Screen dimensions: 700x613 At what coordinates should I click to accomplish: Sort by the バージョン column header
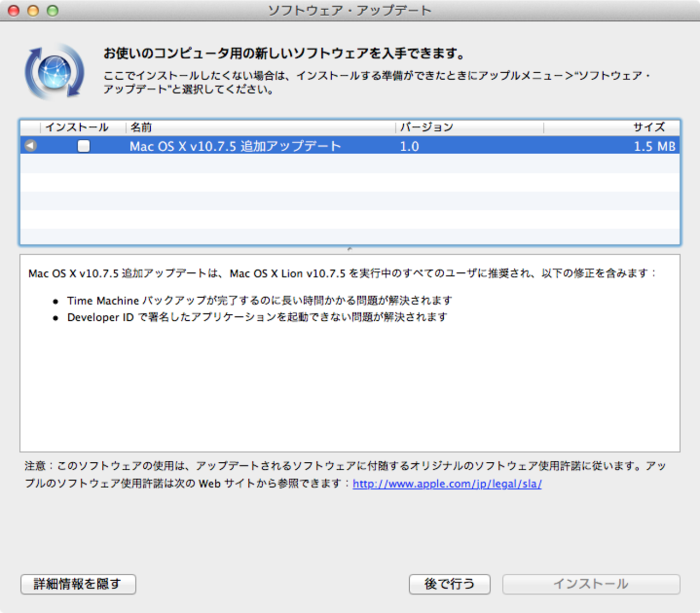(470, 127)
